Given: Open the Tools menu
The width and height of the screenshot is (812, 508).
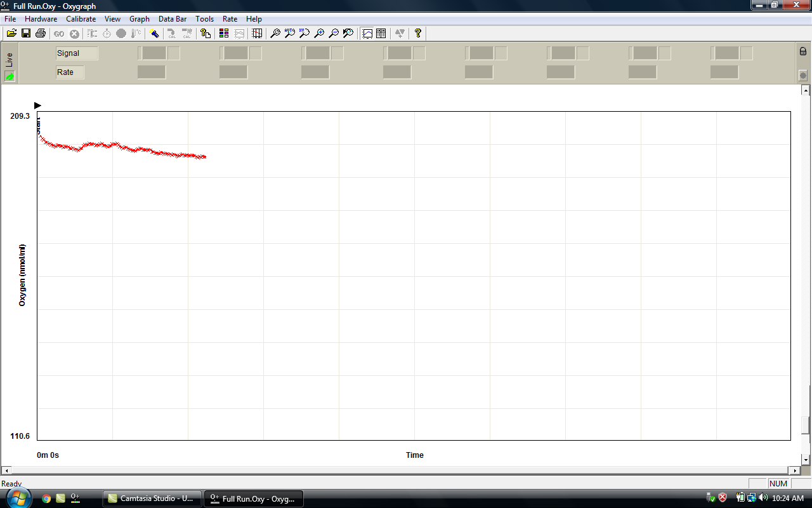Looking at the screenshot, I should pos(205,19).
